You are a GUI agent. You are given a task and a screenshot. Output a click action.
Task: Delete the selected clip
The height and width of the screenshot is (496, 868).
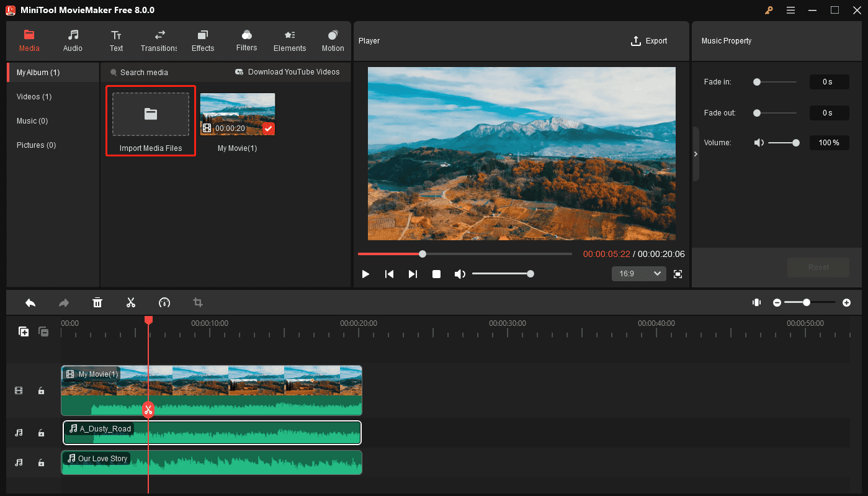pos(97,303)
